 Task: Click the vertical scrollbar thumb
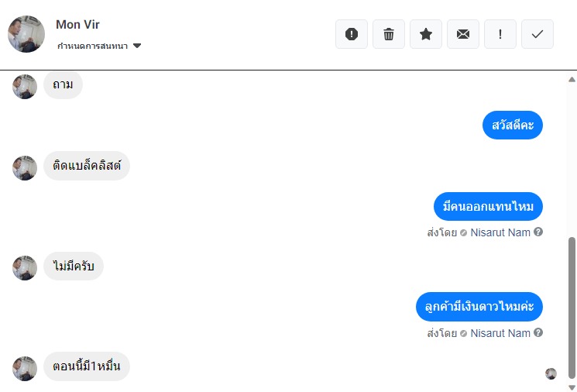[x=572, y=308]
